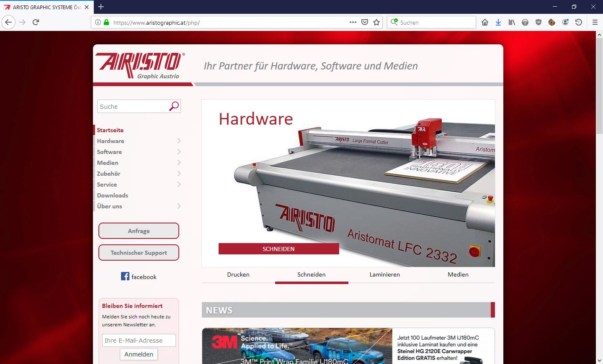The width and height of the screenshot is (603, 364).
Task: Open Hardware in the sidebar menu
Action: tap(111, 141)
